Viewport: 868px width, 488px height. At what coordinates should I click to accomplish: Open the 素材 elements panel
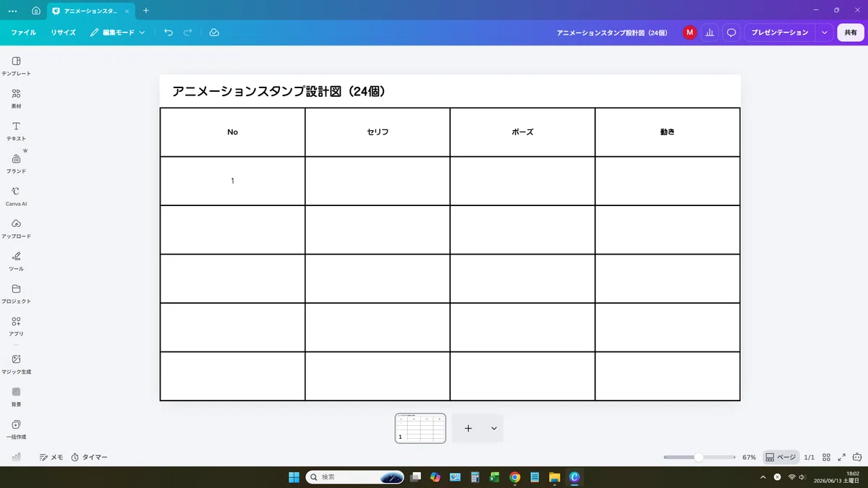pos(16,98)
